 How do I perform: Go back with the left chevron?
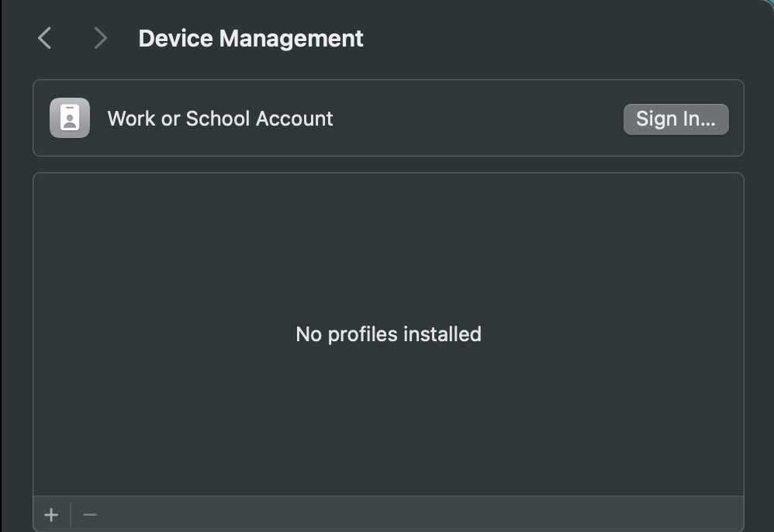point(45,38)
